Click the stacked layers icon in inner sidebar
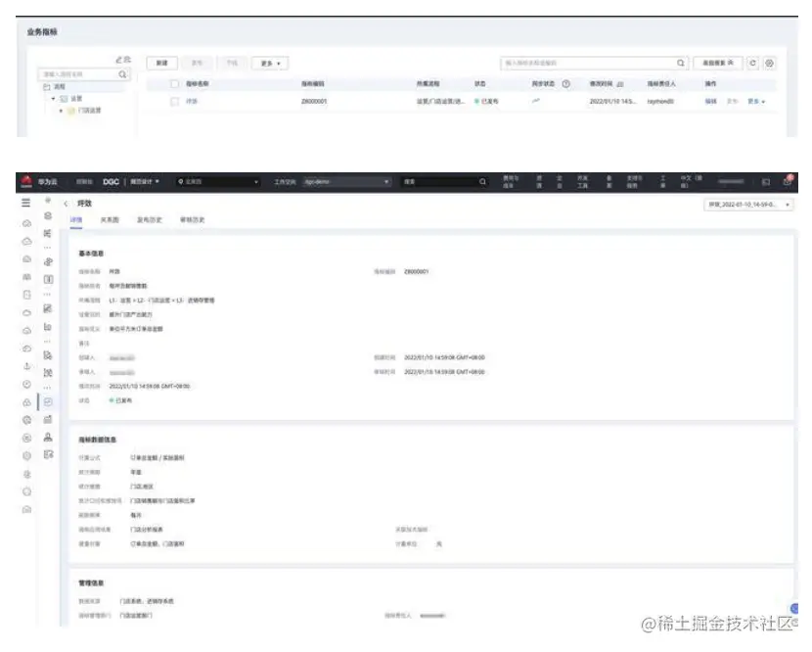The width and height of the screenshot is (812, 652). pyautogui.click(x=48, y=216)
